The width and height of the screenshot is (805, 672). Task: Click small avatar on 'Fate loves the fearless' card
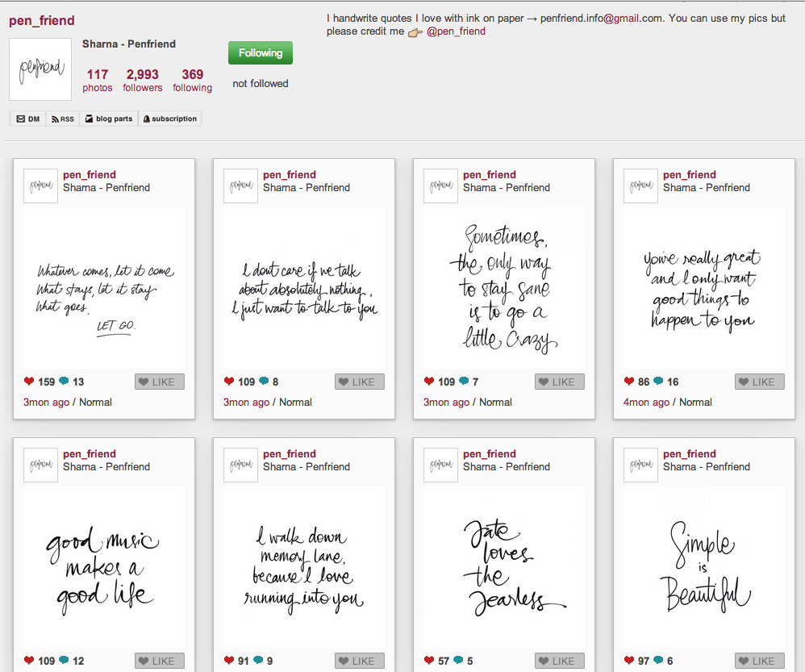point(440,465)
